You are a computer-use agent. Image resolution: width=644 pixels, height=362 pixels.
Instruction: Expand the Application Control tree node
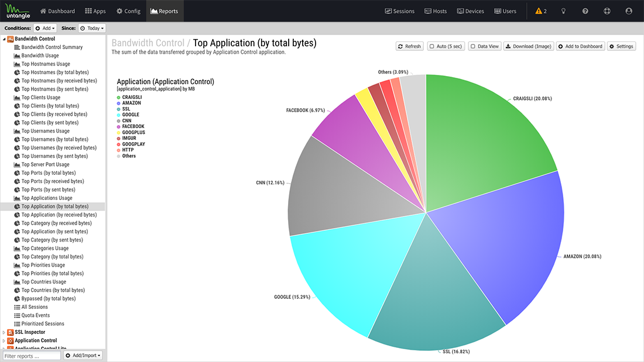point(4,341)
